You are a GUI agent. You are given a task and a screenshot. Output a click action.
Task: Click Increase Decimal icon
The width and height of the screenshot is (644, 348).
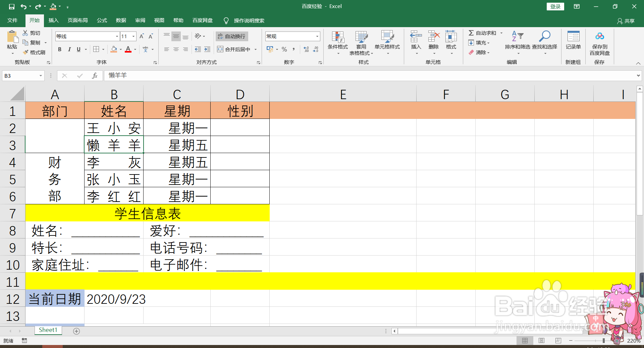(x=306, y=49)
